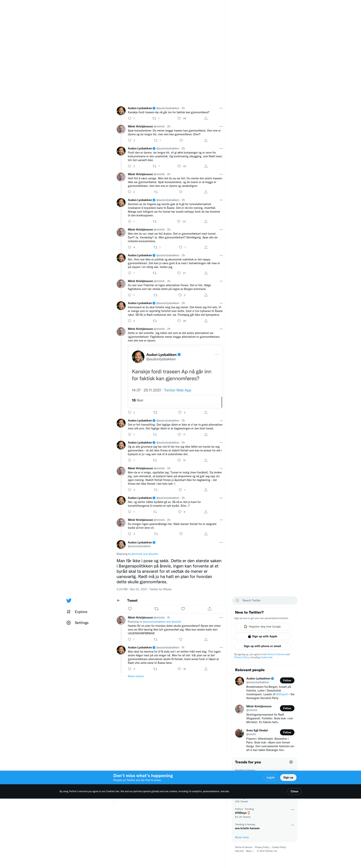Screen dimensions: 361x868
Task: Follow Sven Egil Omdal
Action: tap(287, 732)
